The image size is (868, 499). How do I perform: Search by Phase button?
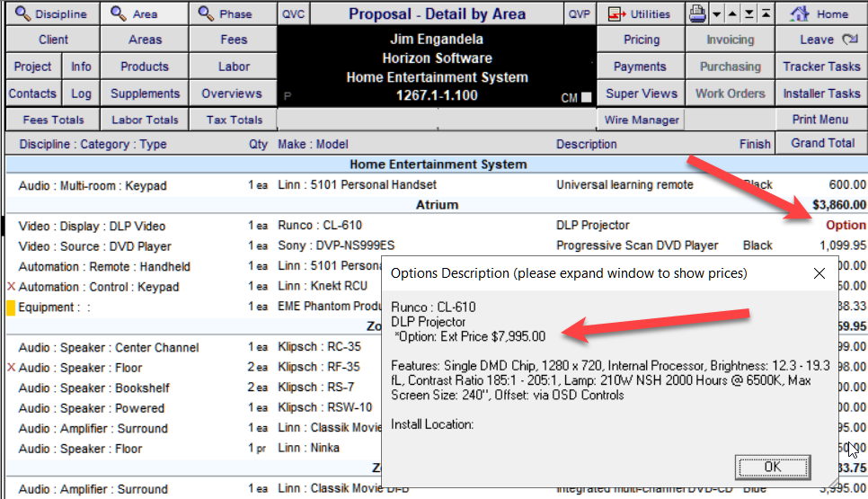coord(233,13)
